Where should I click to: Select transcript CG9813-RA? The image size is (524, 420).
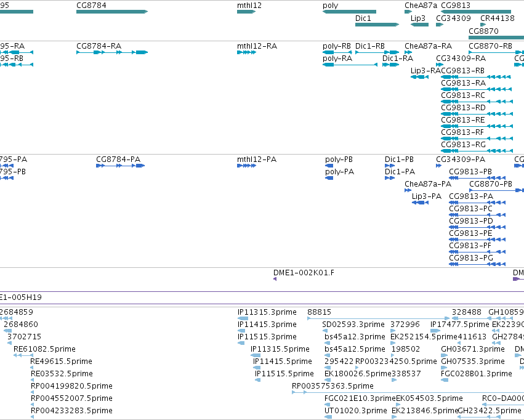476,89
